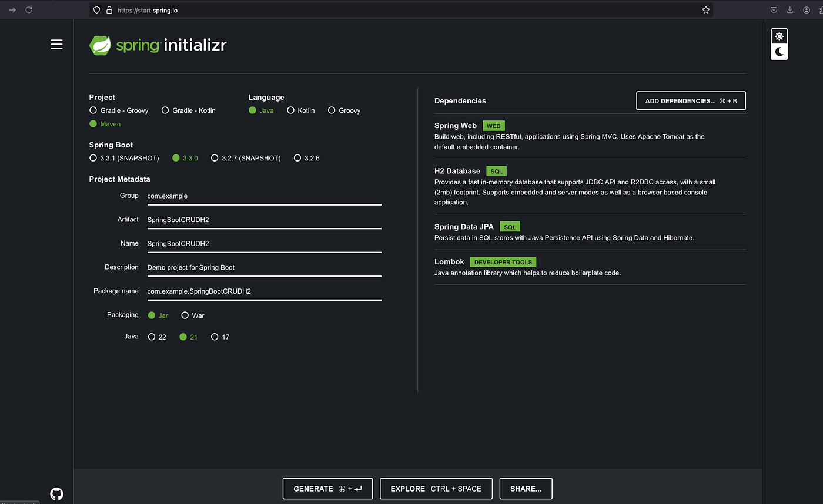Choose Kotlin as the language
The height and width of the screenshot is (504, 823).
(x=301, y=110)
